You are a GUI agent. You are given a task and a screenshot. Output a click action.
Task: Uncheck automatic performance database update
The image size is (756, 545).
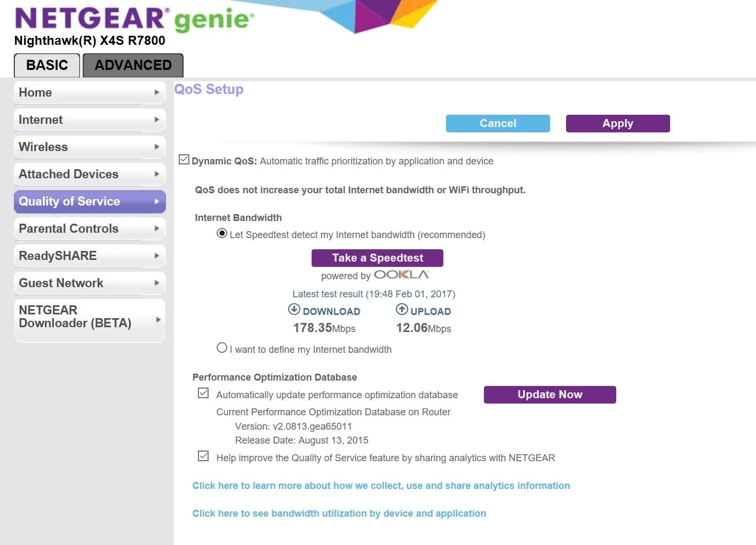tap(203, 393)
